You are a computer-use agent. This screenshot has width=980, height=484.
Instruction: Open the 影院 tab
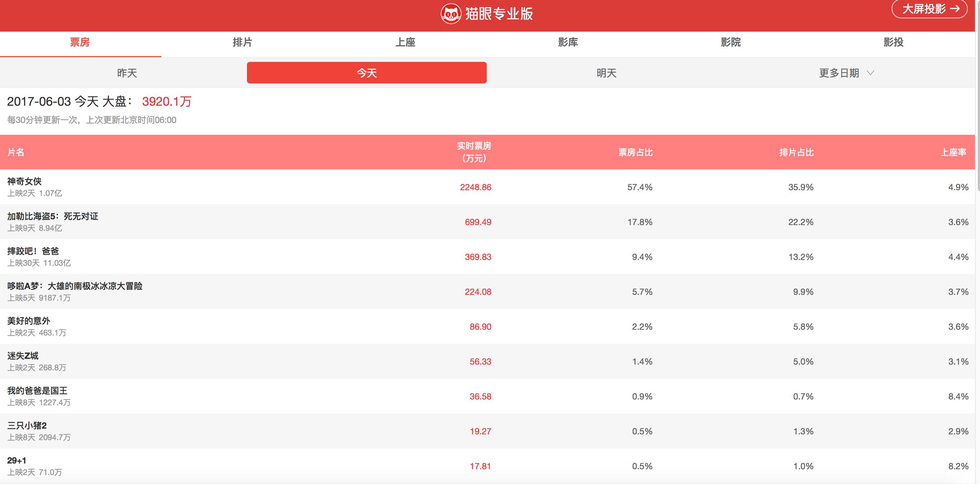pyautogui.click(x=731, y=42)
